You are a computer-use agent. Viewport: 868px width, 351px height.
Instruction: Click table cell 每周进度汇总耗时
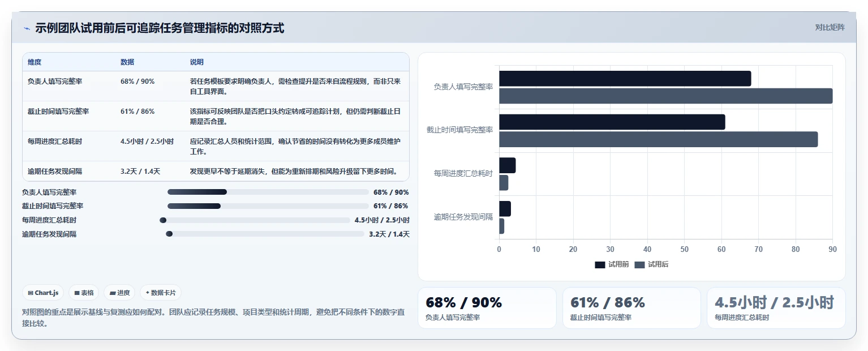coord(55,142)
